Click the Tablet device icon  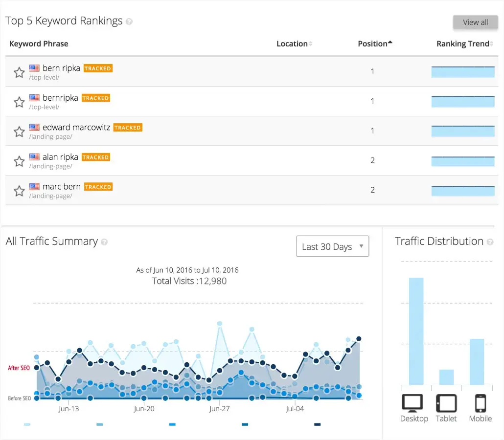pos(446,403)
